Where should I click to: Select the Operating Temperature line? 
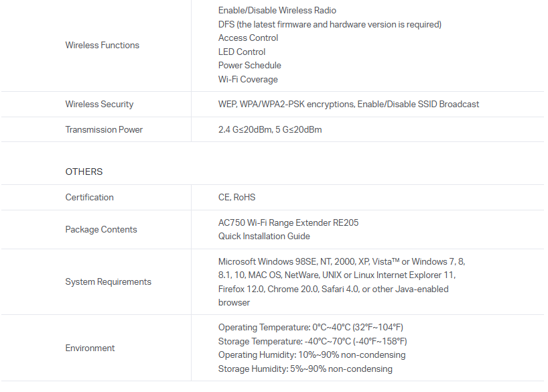[x=310, y=327]
